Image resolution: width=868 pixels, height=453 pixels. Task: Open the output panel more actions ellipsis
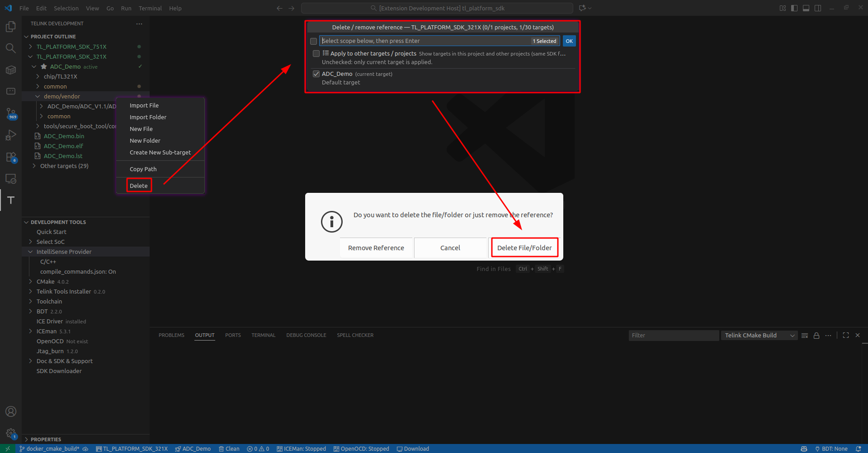(828, 336)
